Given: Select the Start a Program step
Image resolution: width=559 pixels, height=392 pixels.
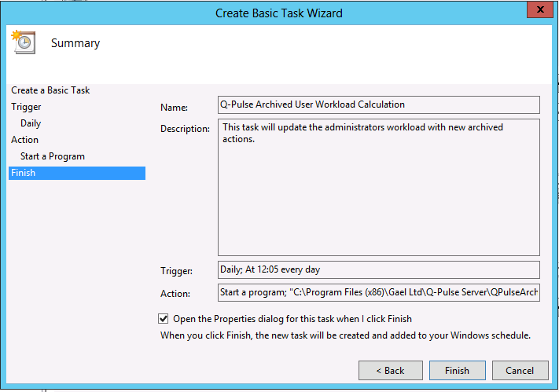Looking at the screenshot, I should (x=53, y=156).
